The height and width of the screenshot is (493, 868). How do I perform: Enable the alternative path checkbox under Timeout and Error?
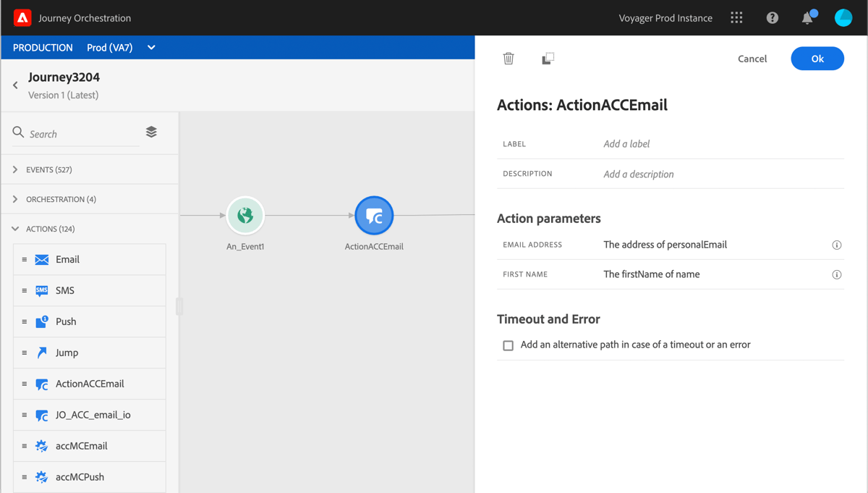point(508,345)
